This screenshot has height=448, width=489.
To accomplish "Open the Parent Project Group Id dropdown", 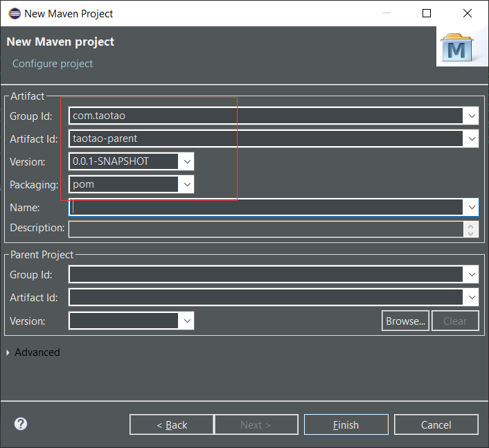I will (472, 274).
